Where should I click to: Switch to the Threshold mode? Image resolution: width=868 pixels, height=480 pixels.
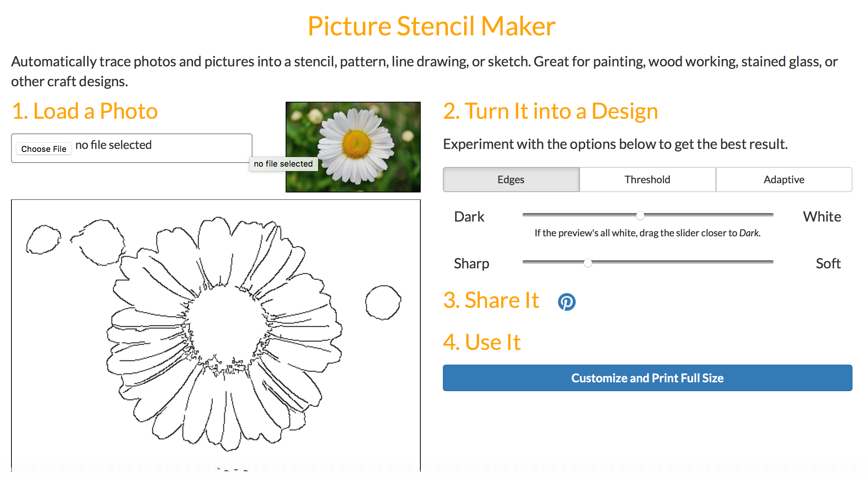click(647, 180)
